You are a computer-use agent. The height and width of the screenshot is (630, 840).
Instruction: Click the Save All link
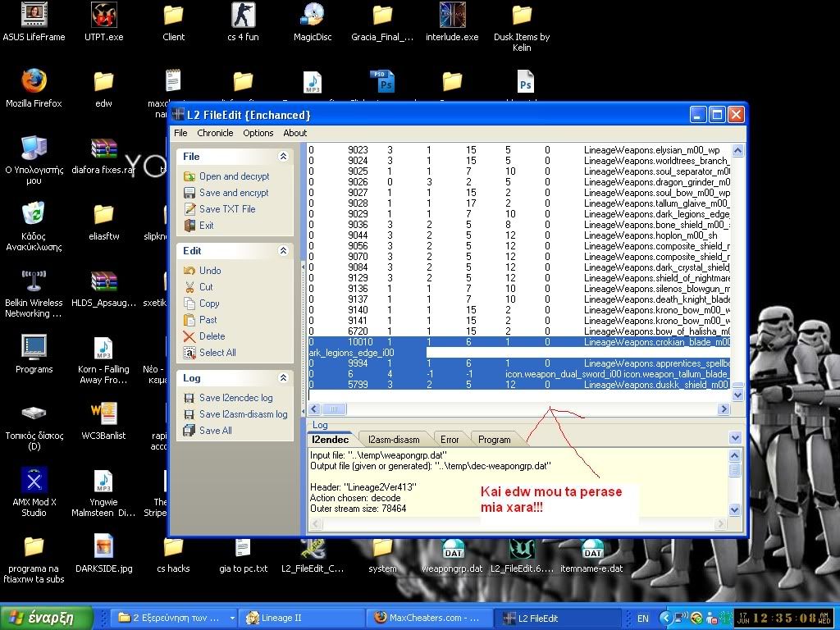coord(215,431)
